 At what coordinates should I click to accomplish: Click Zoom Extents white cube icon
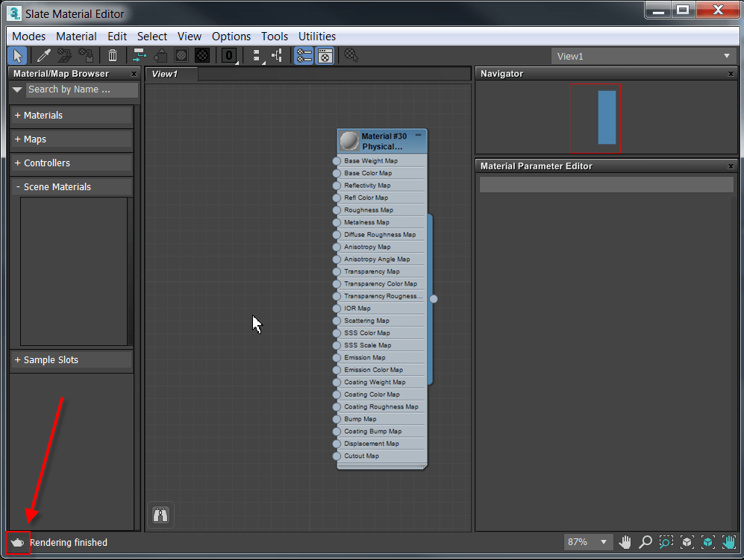coord(687,542)
